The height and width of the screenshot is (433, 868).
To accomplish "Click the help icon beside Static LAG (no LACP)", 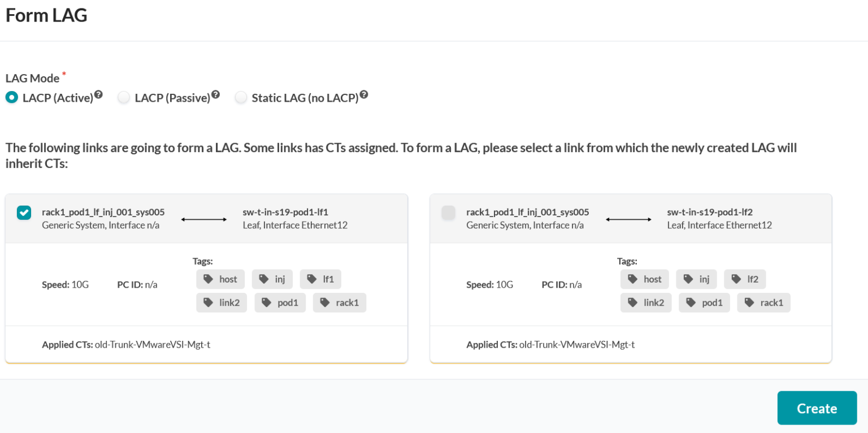I will coord(363,93).
